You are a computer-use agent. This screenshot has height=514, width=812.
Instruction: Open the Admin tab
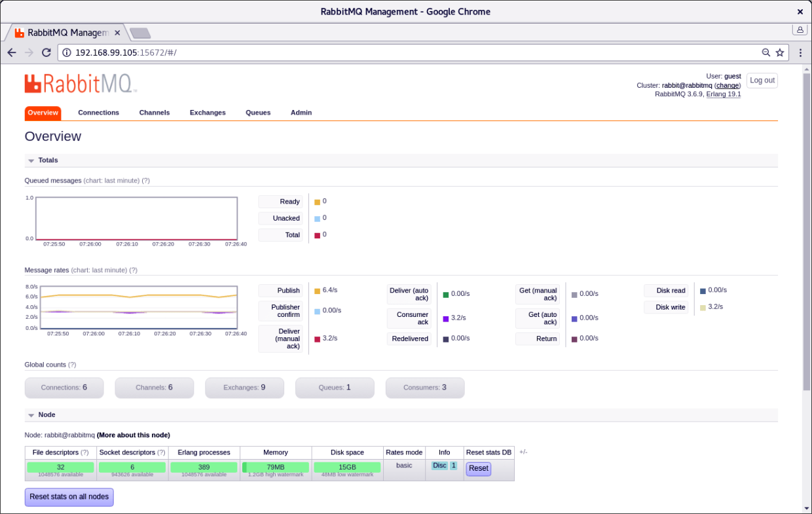point(301,113)
